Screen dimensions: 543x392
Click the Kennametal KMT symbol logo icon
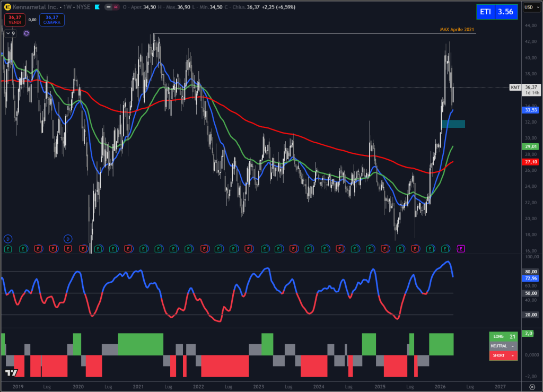click(x=6, y=7)
